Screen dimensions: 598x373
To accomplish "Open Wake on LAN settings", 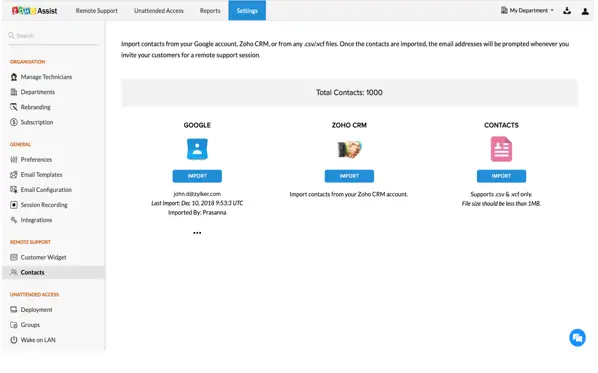I will point(38,340).
